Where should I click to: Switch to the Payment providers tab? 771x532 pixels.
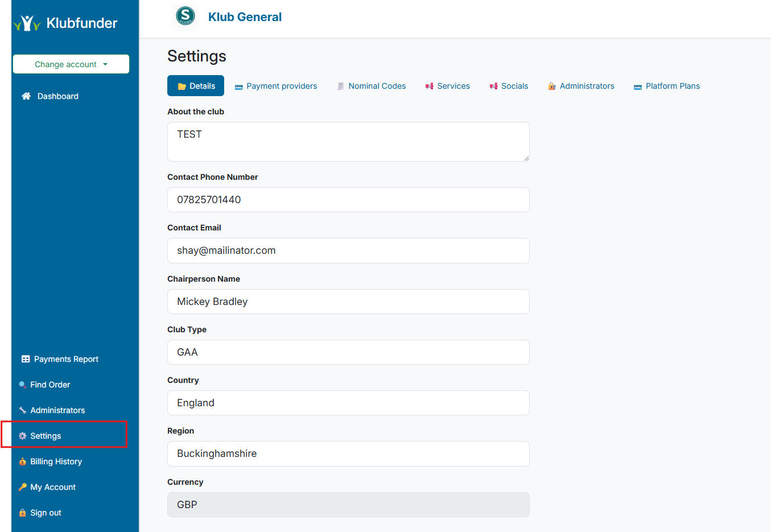point(276,86)
